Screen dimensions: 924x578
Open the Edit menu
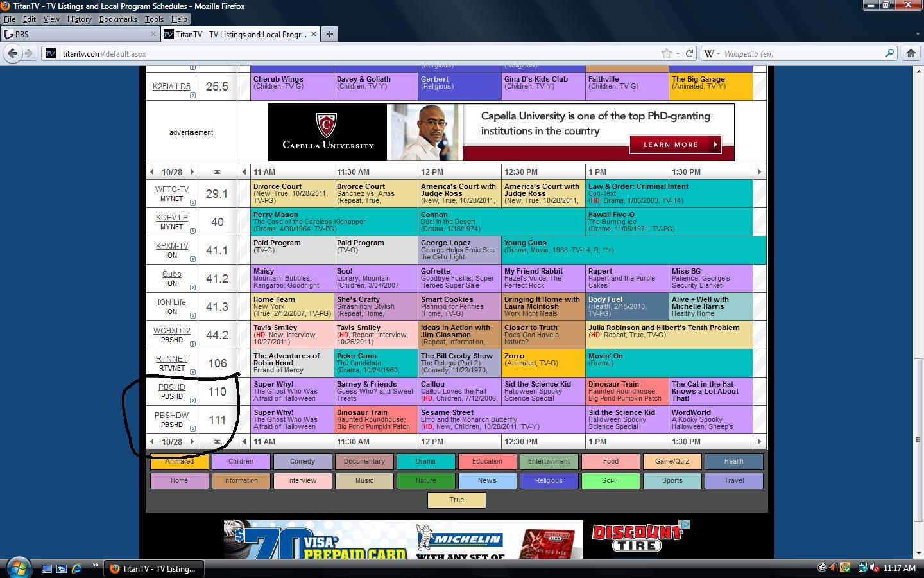30,19
